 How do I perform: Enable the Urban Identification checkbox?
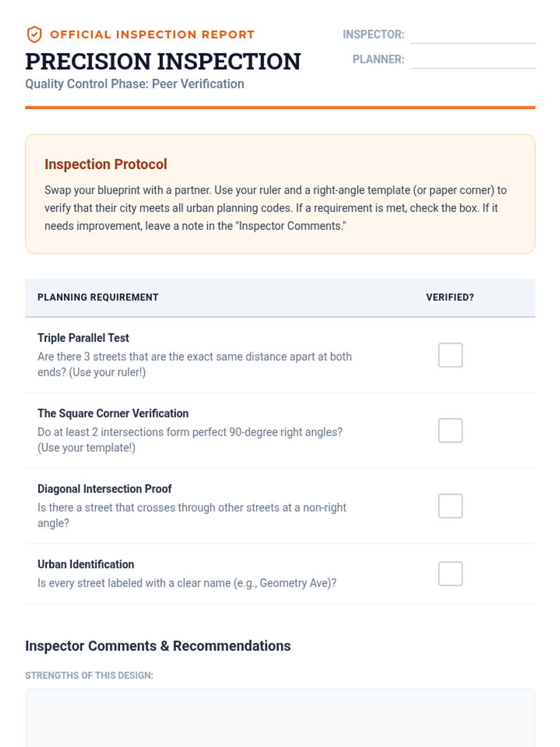(x=450, y=574)
